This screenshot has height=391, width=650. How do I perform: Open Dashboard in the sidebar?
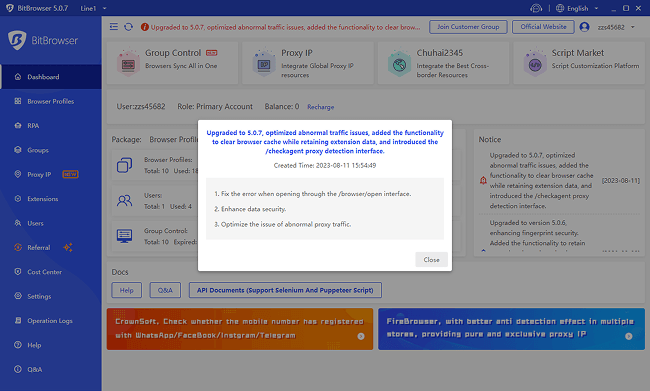51,77
